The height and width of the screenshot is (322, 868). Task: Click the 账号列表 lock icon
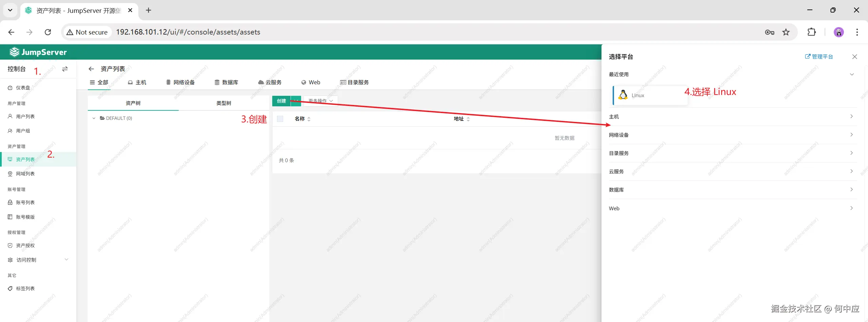click(10, 202)
